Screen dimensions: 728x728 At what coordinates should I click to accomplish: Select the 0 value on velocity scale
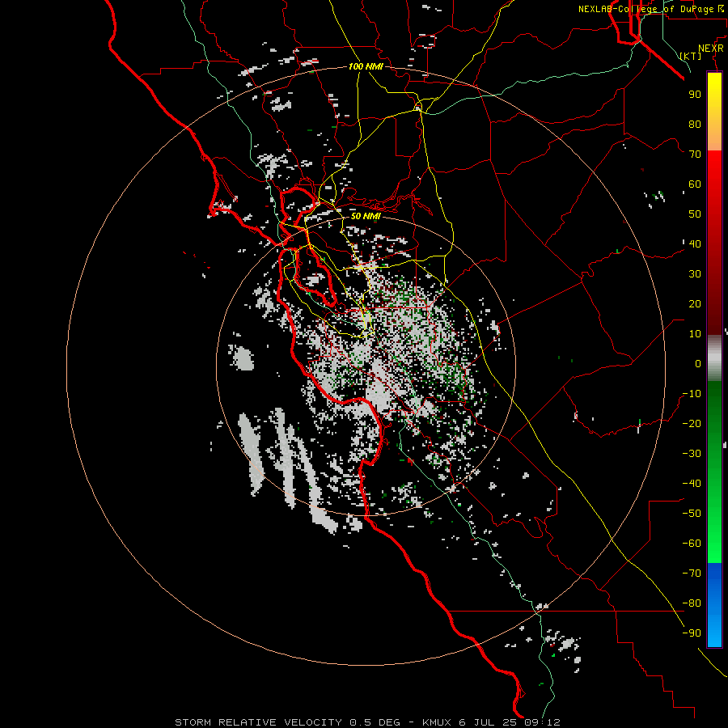698,363
